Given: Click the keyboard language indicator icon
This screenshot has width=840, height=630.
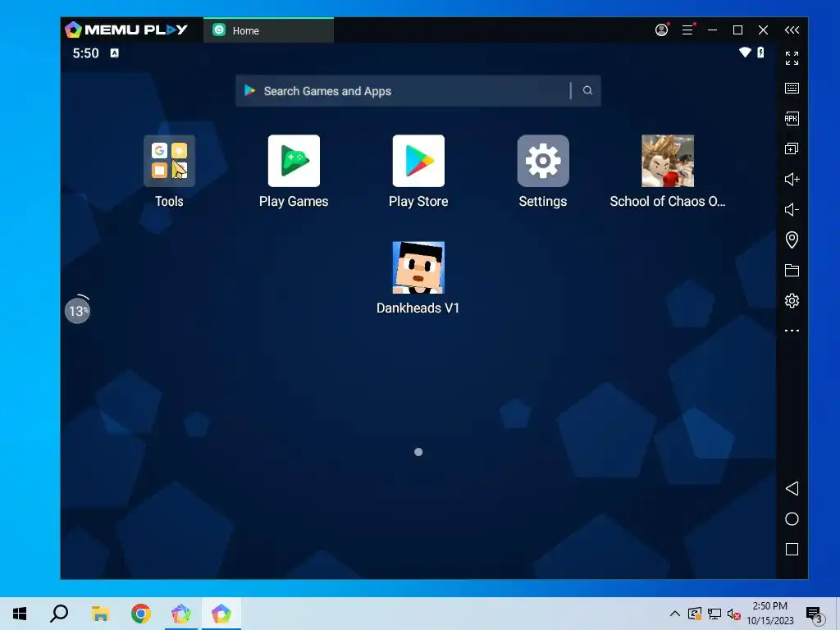Looking at the screenshot, I should (x=115, y=53).
